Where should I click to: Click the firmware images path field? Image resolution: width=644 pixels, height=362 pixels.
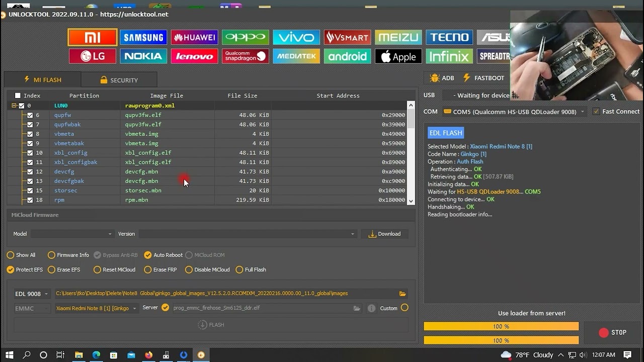225,294
